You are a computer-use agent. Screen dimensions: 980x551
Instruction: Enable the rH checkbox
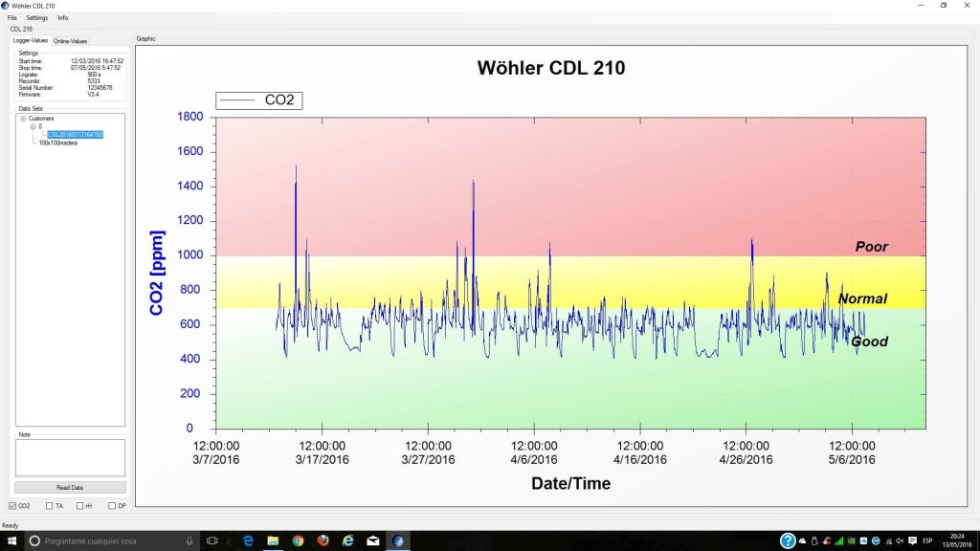80,506
